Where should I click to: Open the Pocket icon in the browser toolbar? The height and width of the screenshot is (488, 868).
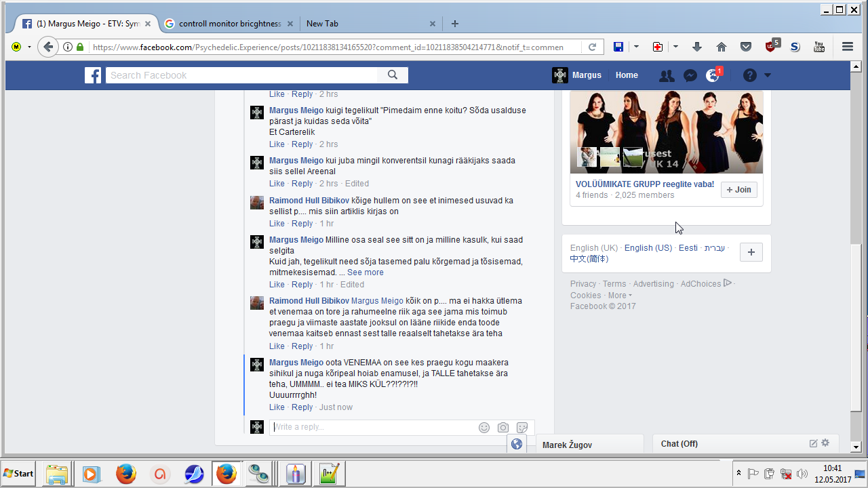pyautogui.click(x=746, y=47)
